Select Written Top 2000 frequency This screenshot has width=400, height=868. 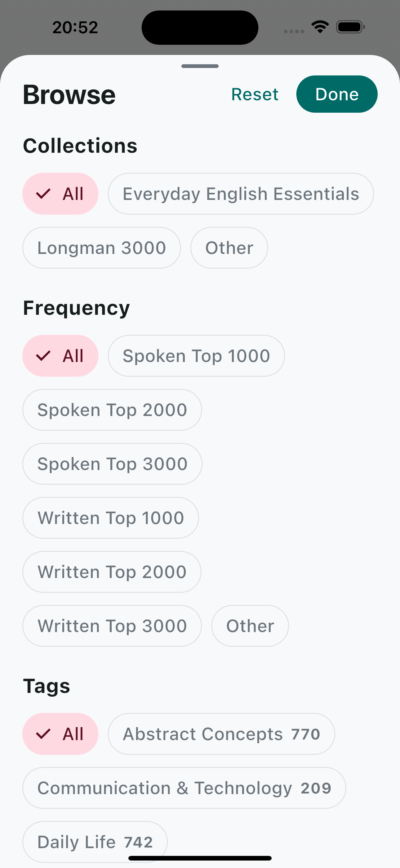pyautogui.click(x=112, y=572)
